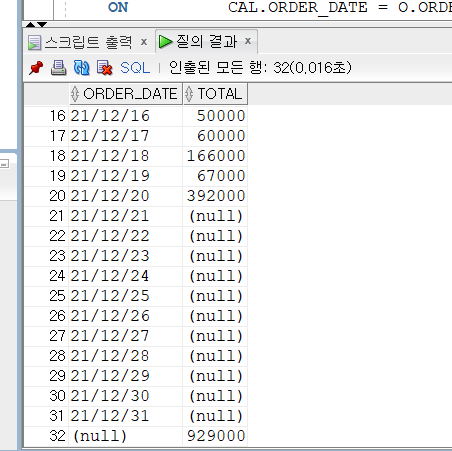Close the 질의 결과 tab
Screen dimensions: 452x451
coord(248,41)
